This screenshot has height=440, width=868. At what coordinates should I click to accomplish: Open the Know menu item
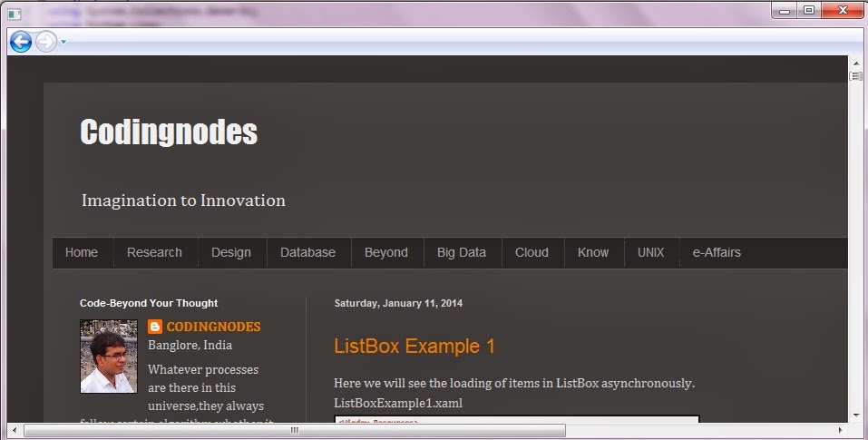point(593,252)
